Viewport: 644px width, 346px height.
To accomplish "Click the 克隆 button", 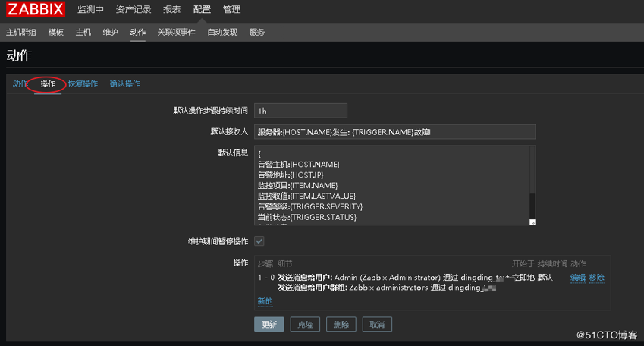I will 305,325.
